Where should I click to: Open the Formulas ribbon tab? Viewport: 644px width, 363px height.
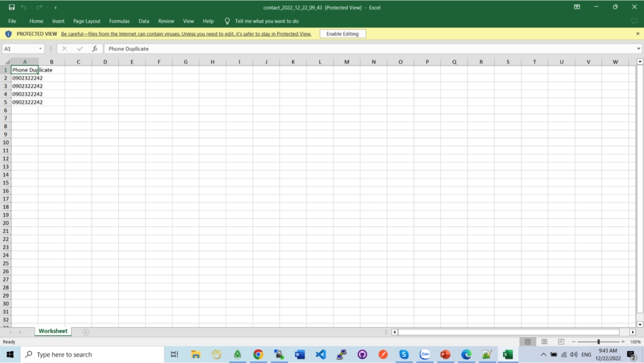coord(119,21)
